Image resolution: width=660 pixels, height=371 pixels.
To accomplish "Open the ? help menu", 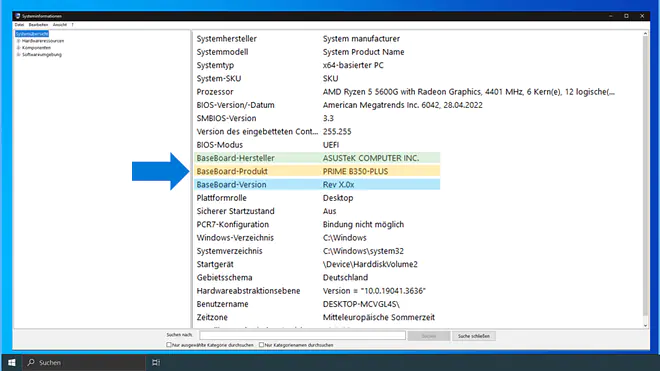I will (x=72, y=25).
